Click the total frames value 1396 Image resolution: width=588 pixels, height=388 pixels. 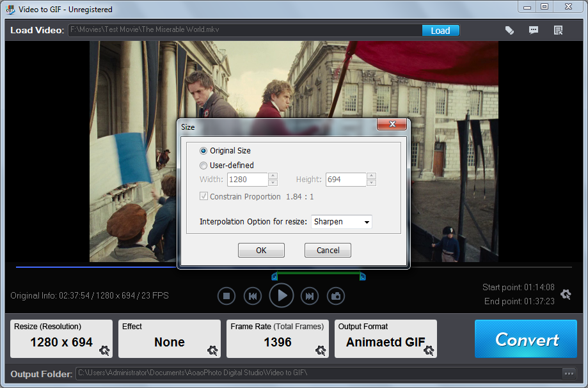(x=278, y=342)
